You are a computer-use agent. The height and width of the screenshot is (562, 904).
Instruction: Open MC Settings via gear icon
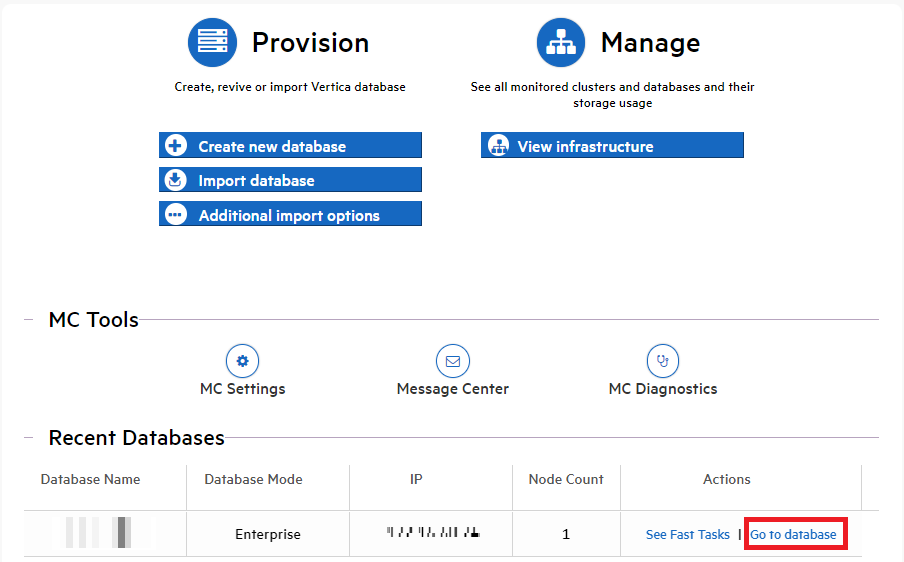click(242, 360)
